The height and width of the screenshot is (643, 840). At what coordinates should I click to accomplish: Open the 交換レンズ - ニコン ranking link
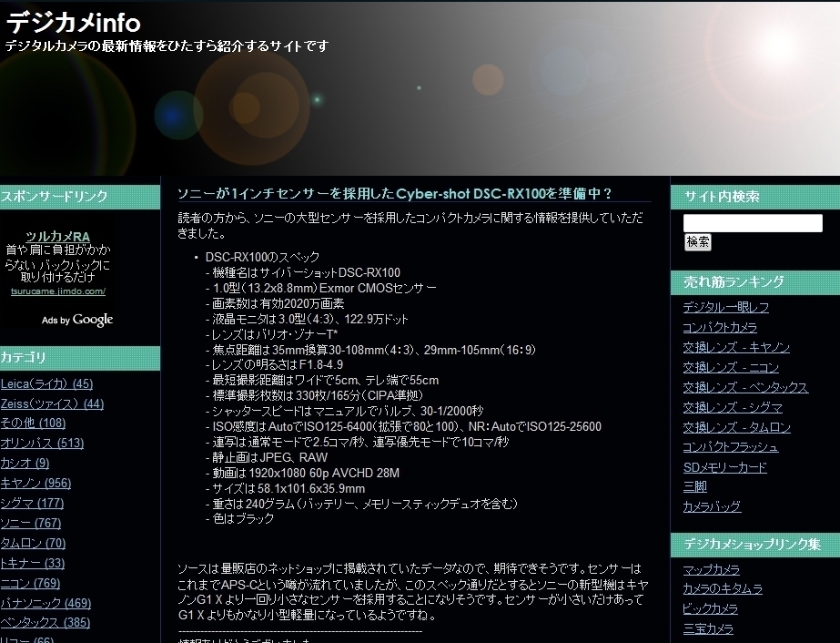click(731, 367)
